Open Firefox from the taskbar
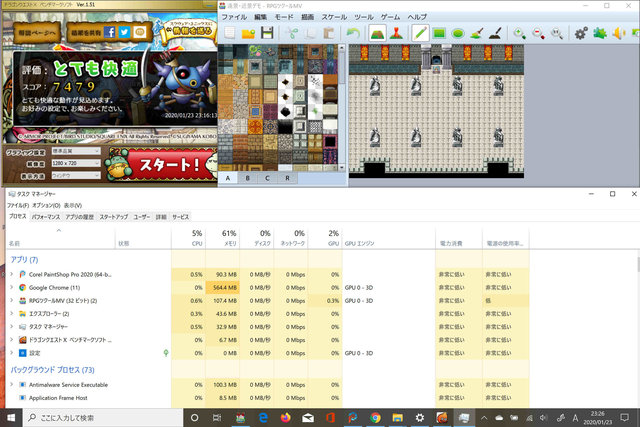This screenshot has height=427, width=640. pyautogui.click(x=286, y=418)
